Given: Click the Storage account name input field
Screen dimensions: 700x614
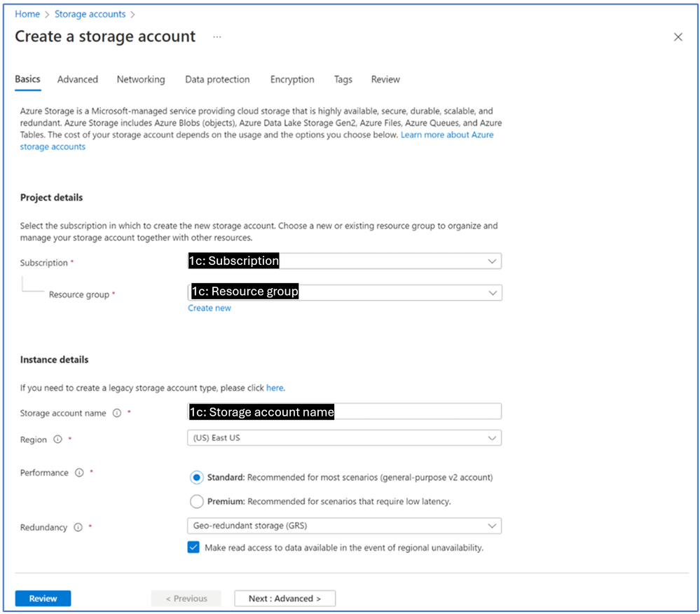Looking at the screenshot, I should (x=344, y=411).
